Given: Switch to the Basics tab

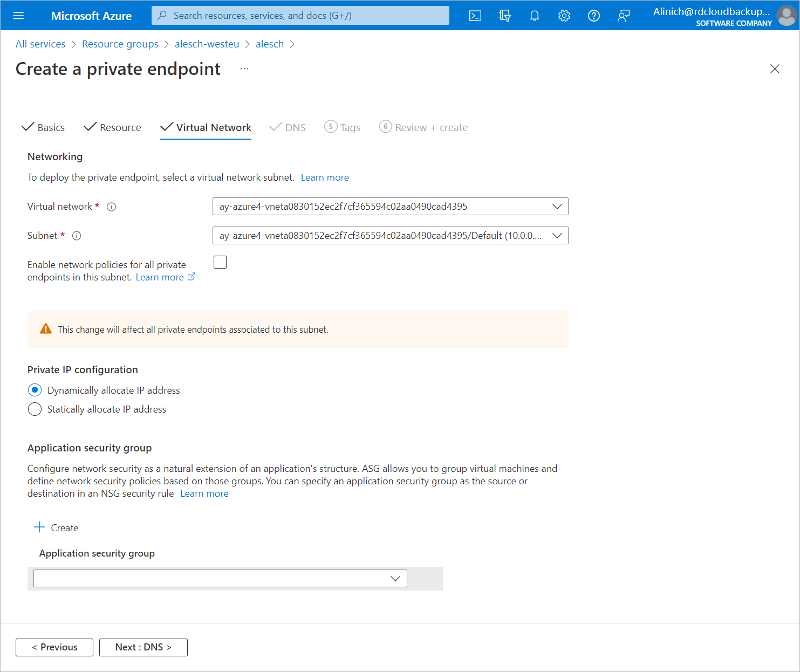Looking at the screenshot, I should (44, 128).
